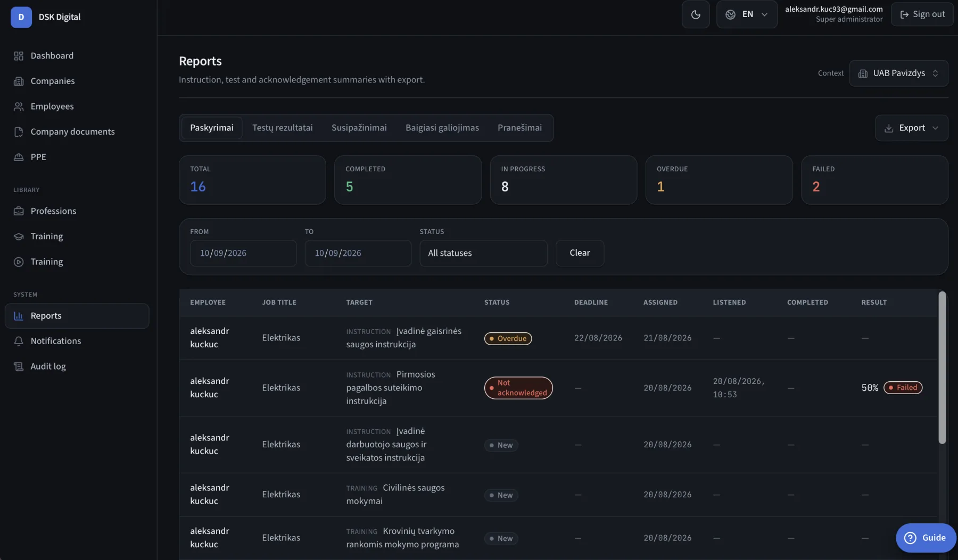Toggle dark mode with moon button
This screenshot has height=560, width=958.
coord(696,14)
